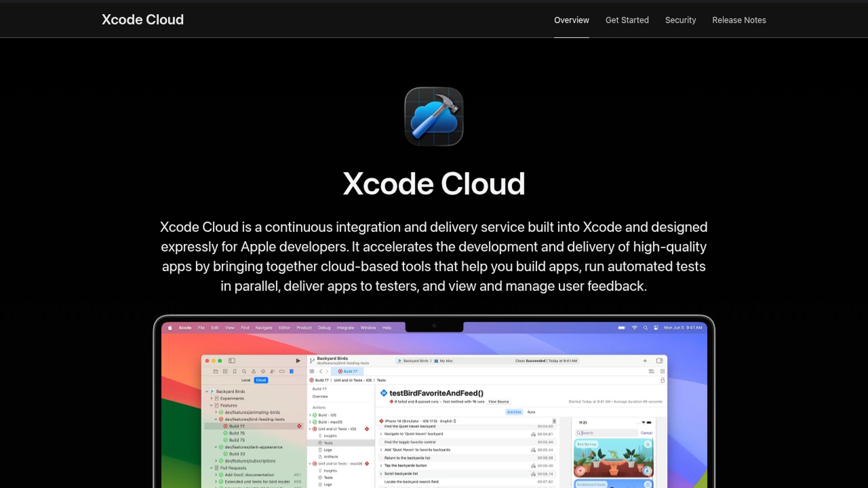This screenshot has width=868, height=488.
Task: Open the Integrate menu in Xcode menu bar
Action: point(345,328)
